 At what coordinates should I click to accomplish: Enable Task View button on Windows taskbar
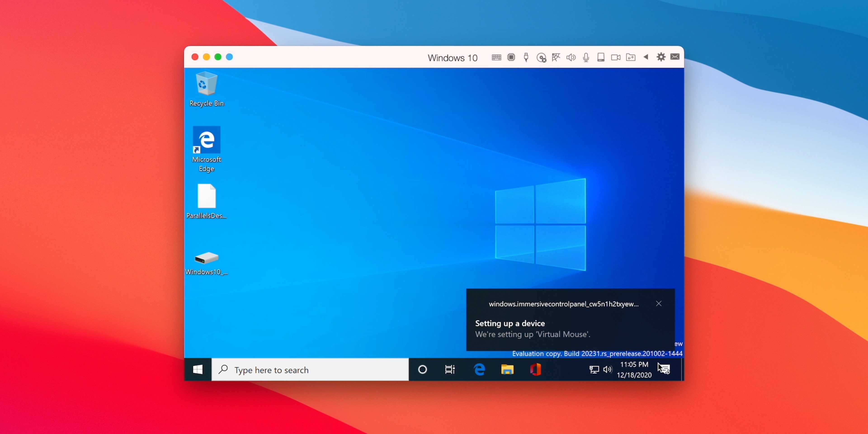click(451, 370)
